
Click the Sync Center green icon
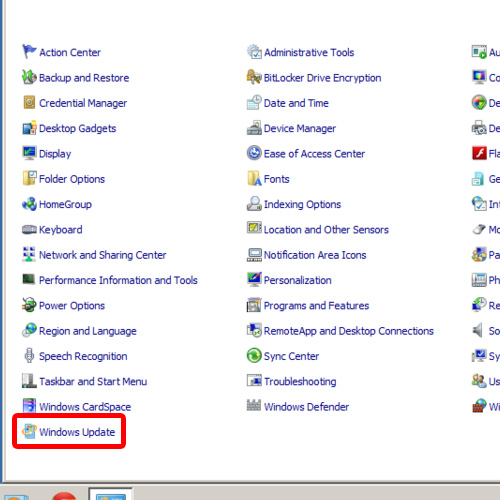[x=254, y=356]
